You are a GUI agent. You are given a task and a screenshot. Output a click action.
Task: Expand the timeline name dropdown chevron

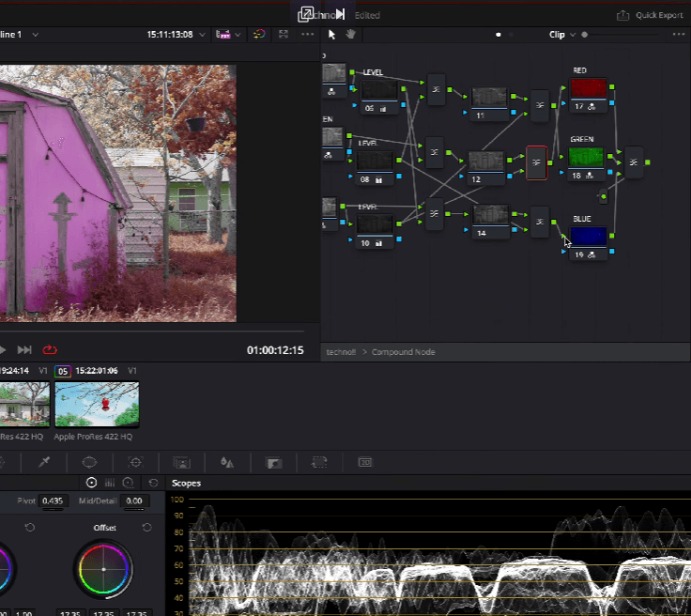tap(36, 35)
